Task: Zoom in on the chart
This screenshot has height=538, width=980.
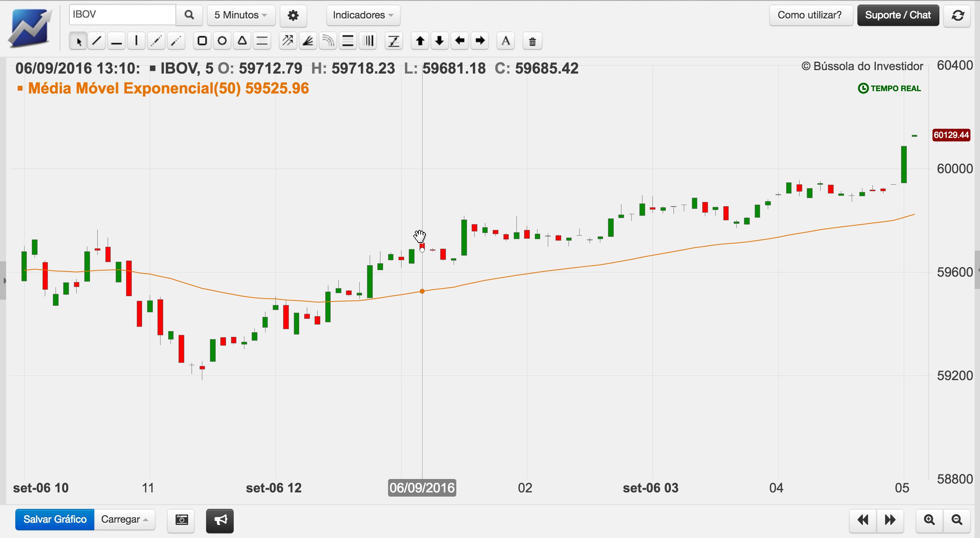Action: click(929, 520)
